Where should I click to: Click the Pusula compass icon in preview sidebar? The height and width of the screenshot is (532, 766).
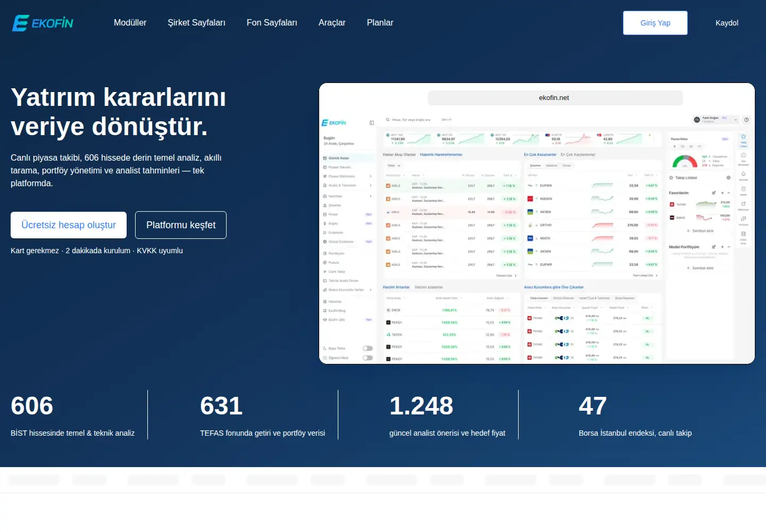pos(325,262)
